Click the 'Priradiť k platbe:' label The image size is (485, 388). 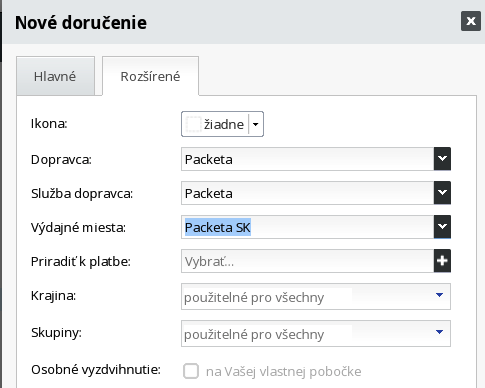(x=81, y=262)
